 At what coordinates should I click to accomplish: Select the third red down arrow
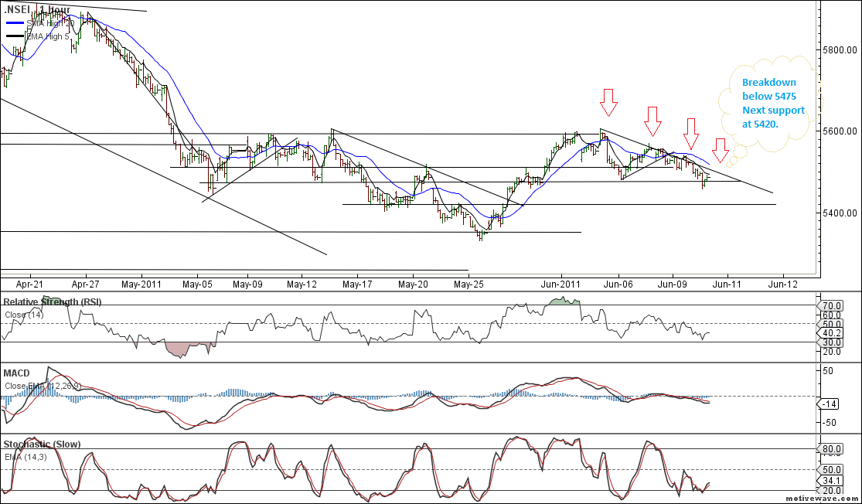coord(691,132)
